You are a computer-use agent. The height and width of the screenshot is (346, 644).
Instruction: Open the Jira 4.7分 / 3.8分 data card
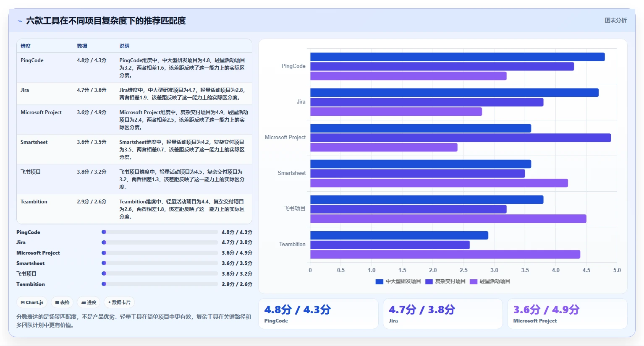click(443, 314)
